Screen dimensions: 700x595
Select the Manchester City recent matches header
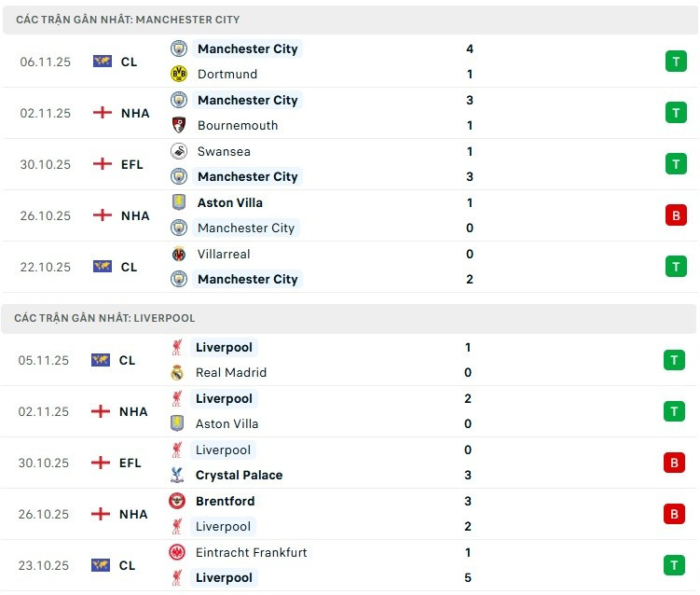[x=128, y=20]
